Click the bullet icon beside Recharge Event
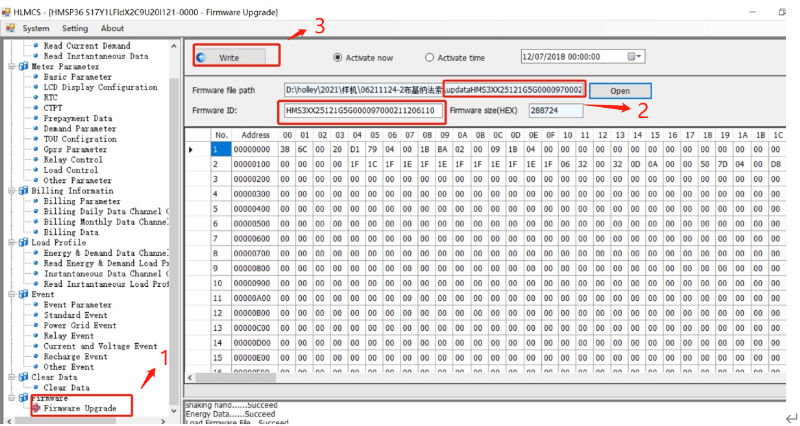The width and height of the screenshot is (800, 426). (36, 356)
